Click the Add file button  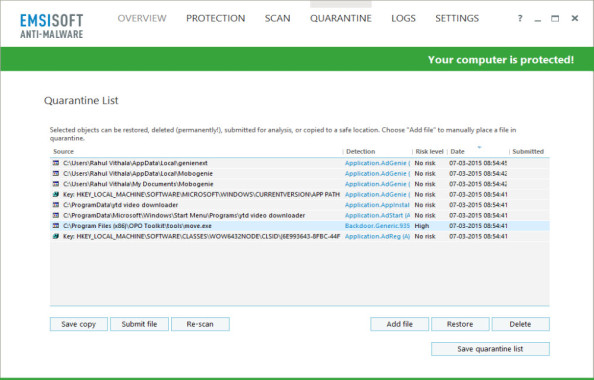(399, 324)
